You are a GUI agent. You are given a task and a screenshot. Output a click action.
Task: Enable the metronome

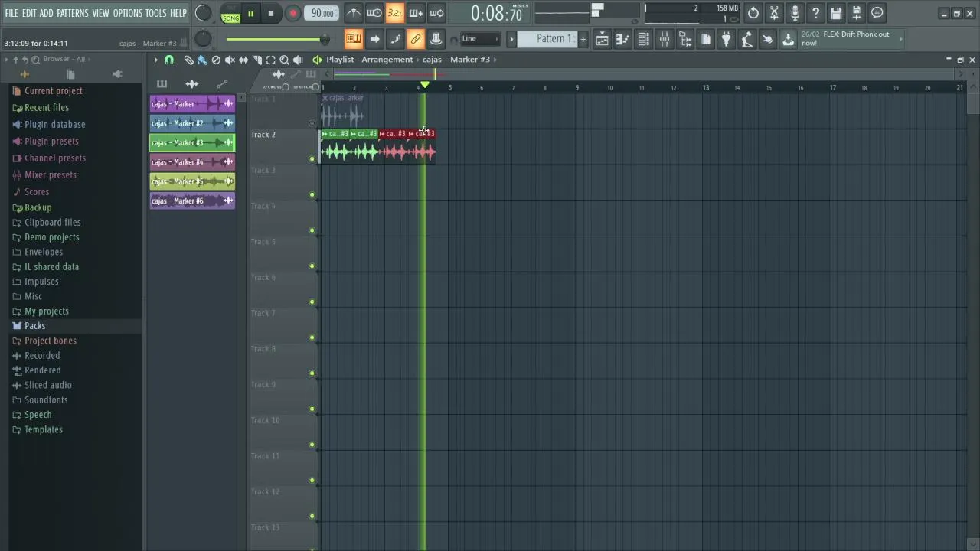(x=354, y=13)
